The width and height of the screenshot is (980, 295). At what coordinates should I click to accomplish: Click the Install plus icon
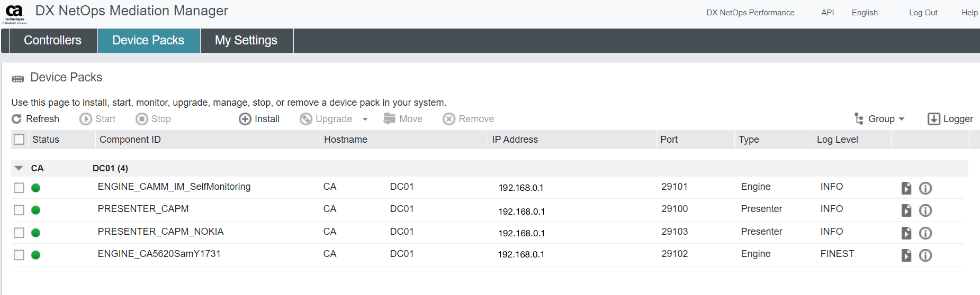click(245, 119)
